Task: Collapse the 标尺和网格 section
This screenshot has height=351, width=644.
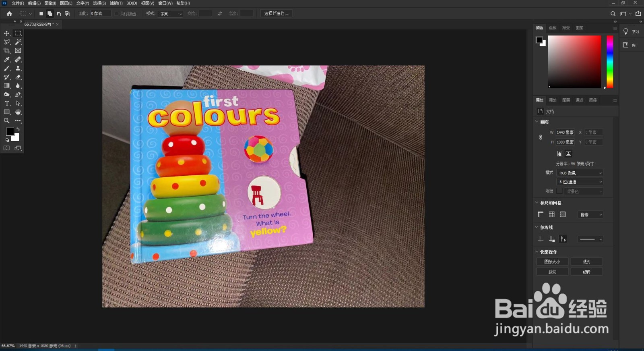Action: 537,203
